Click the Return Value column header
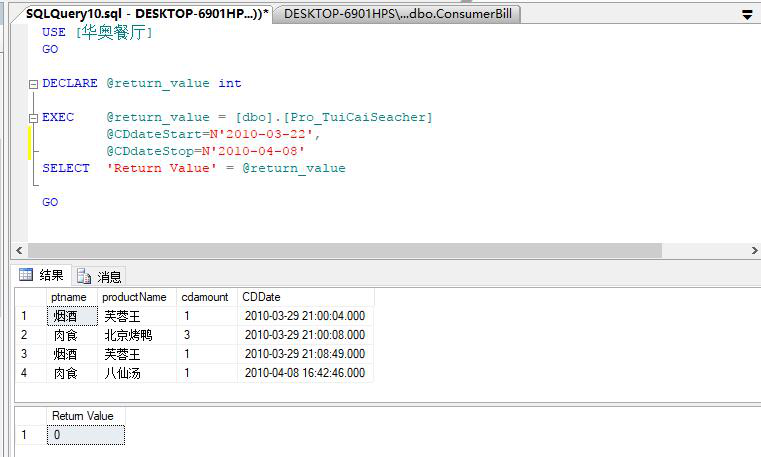 [x=86, y=416]
